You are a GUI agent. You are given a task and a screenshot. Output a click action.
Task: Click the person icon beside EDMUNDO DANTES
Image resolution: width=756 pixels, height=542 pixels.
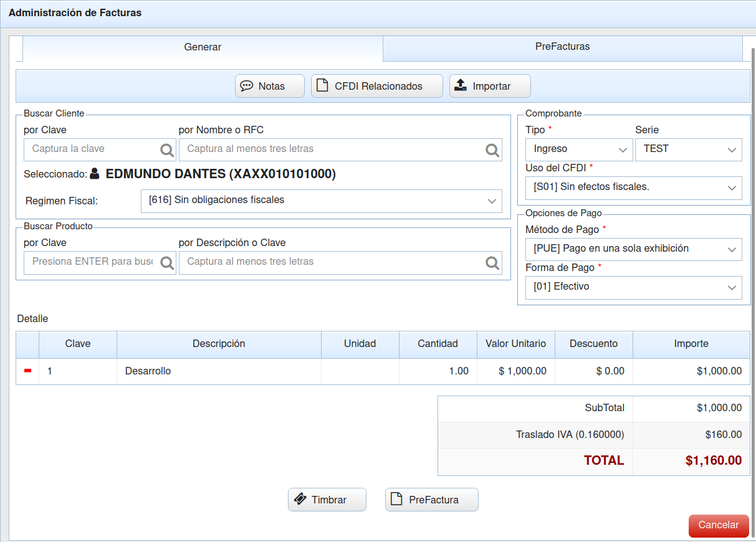pos(95,173)
